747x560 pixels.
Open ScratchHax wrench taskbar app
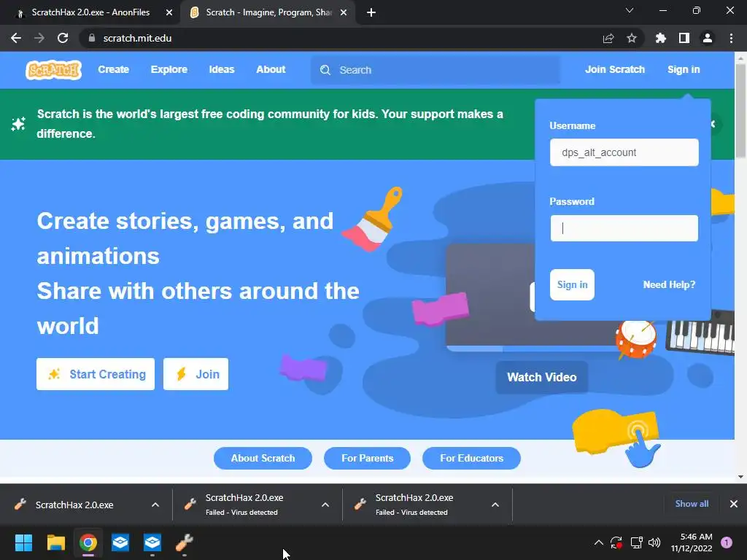click(185, 542)
